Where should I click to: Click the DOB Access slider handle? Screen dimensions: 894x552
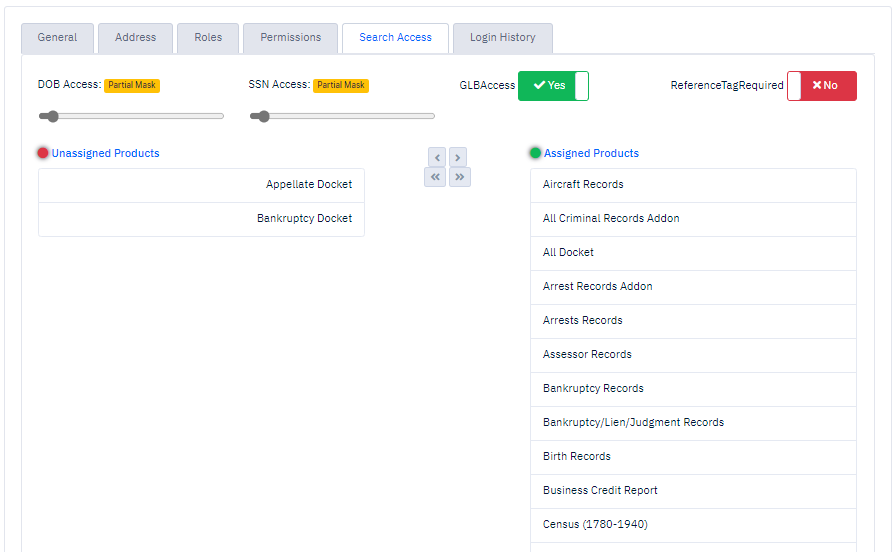(53, 116)
